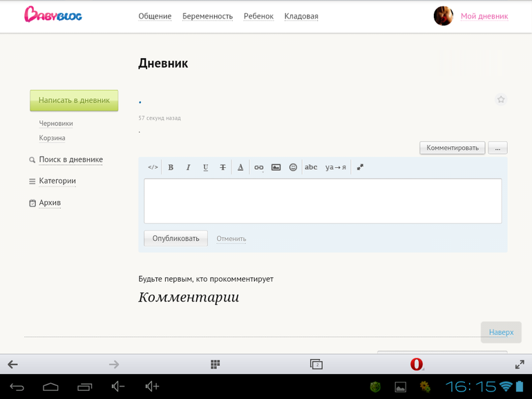Toggle Opera fullscreen mode
Viewport: 532px width, 399px height.
click(520, 364)
